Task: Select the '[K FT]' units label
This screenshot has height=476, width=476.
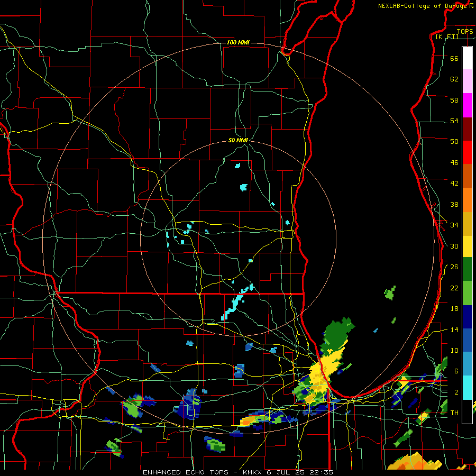Action: [447, 36]
